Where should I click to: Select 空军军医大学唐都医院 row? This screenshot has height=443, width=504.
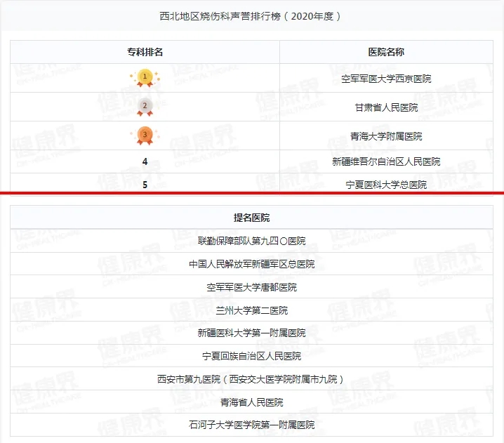[x=252, y=287]
